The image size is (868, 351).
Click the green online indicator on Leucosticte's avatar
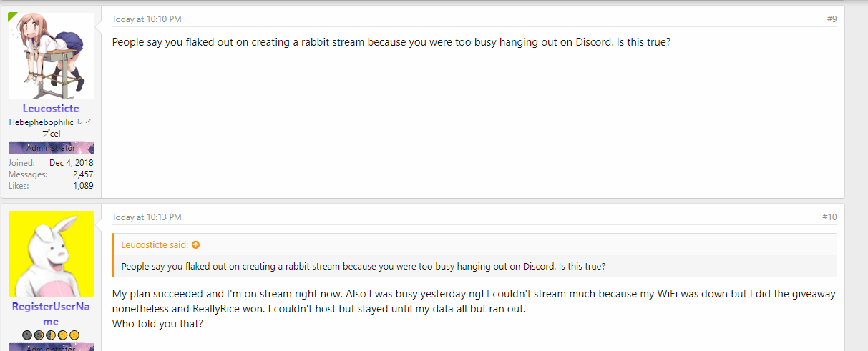pyautogui.click(x=12, y=16)
